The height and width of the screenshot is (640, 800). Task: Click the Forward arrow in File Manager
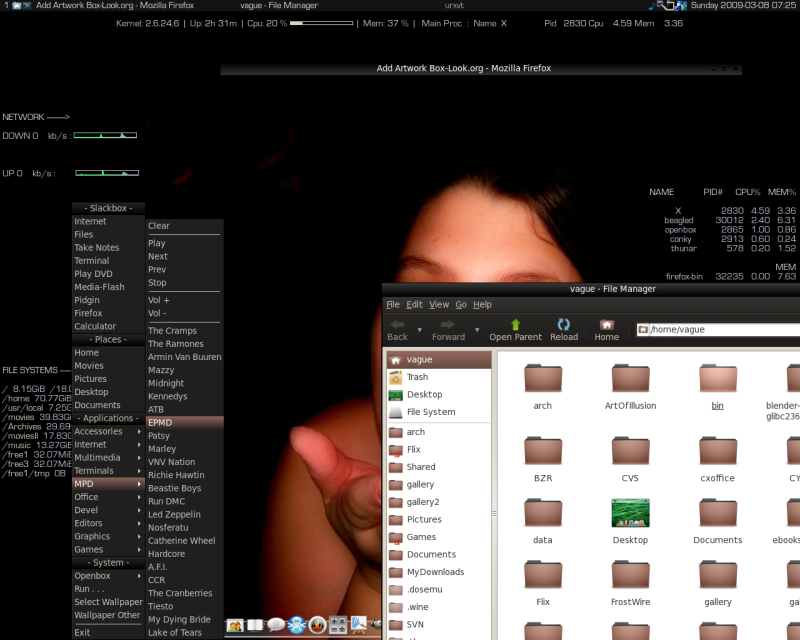(x=447, y=325)
